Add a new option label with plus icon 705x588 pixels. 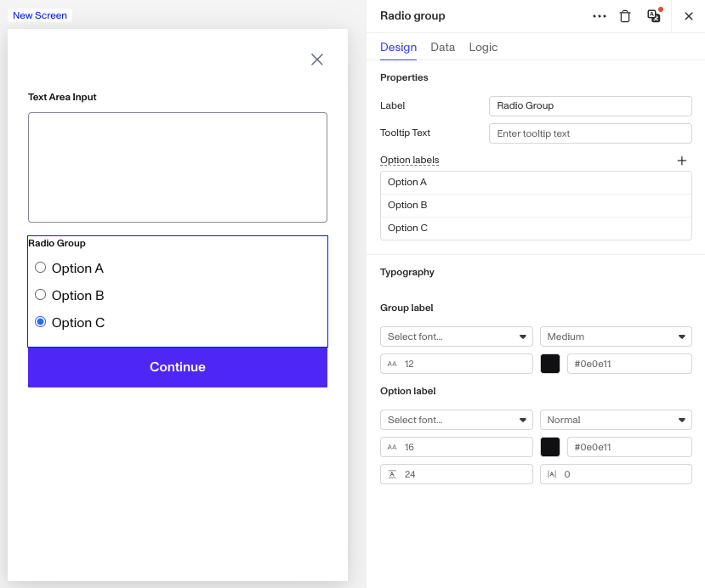pyautogui.click(x=682, y=161)
